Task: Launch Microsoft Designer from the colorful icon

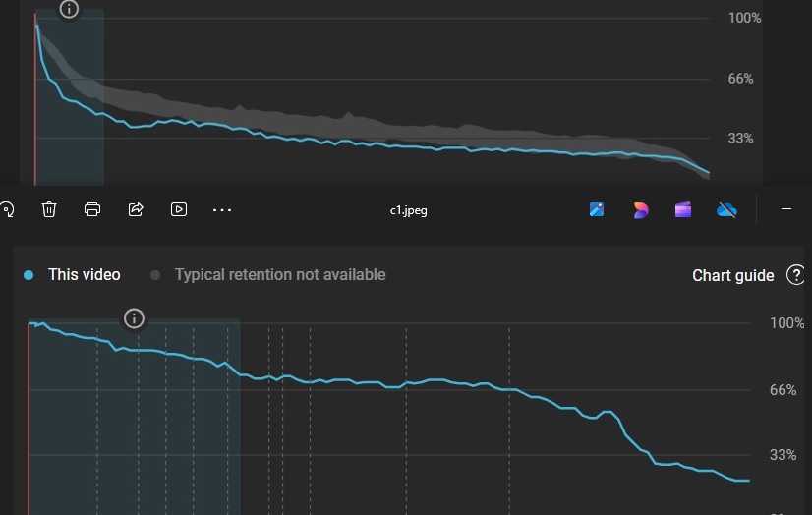Action: pos(640,209)
